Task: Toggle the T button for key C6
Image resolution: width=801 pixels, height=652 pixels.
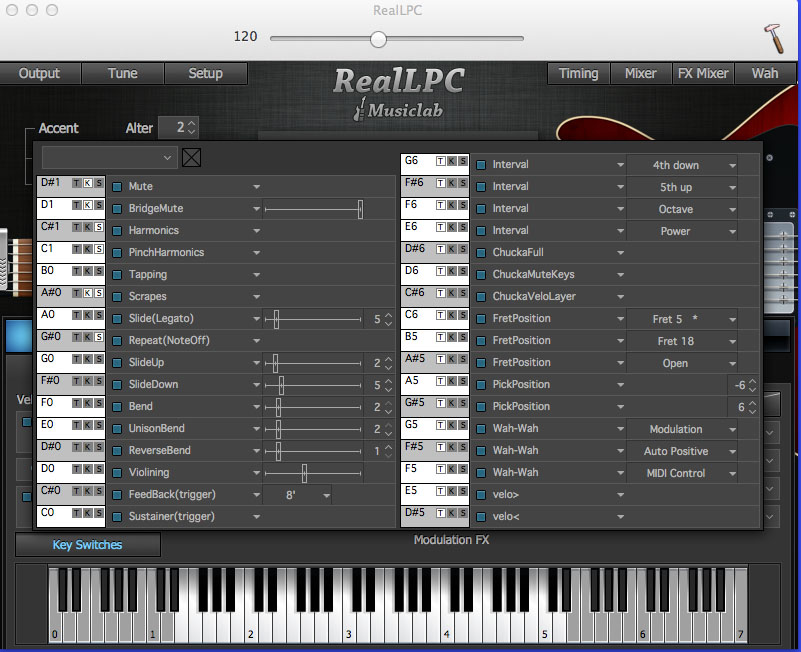Action: [x=440, y=315]
